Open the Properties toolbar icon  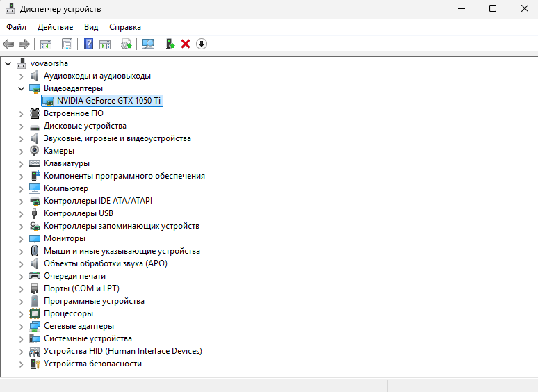(x=67, y=44)
